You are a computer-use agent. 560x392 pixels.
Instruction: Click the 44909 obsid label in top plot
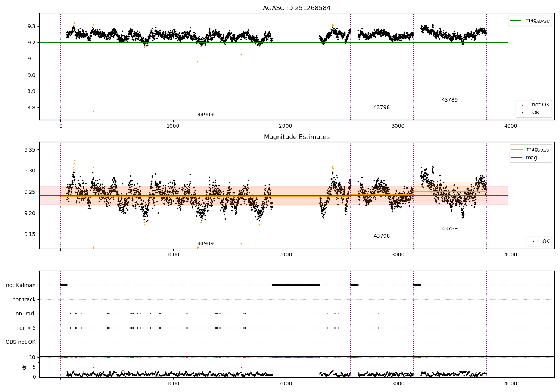[x=205, y=115]
